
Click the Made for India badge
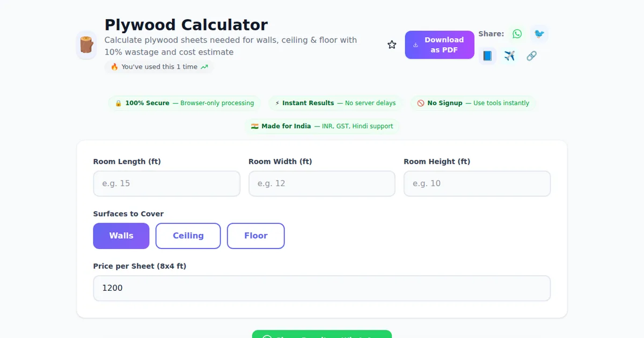(322, 126)
